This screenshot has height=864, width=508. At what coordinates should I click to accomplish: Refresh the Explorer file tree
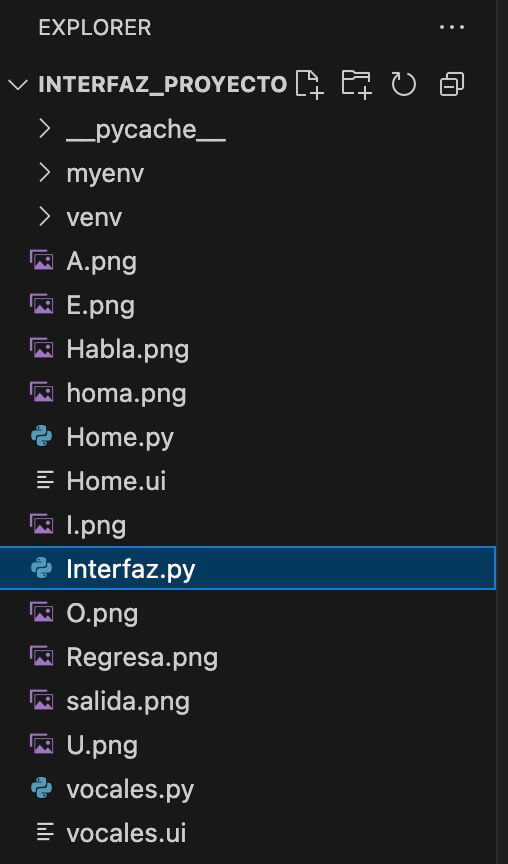point(404,84)
